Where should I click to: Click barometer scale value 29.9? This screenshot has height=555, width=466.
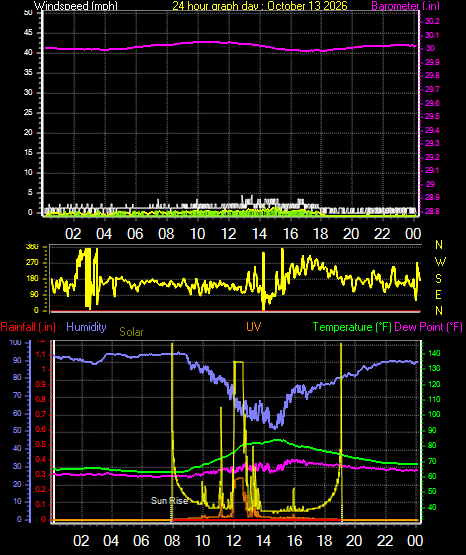432,62
